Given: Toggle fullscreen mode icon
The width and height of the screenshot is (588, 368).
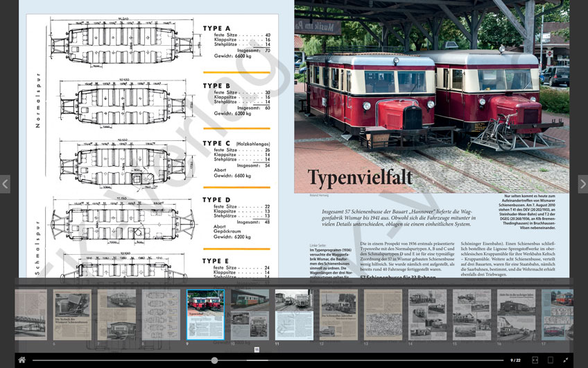Looking at the screenshot, I should click(x=565, y=360).
